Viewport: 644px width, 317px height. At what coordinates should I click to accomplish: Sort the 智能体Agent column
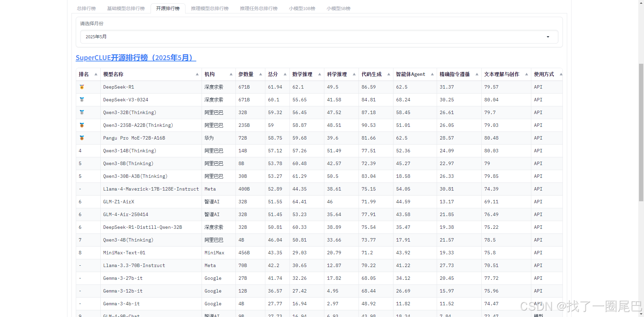432,74
